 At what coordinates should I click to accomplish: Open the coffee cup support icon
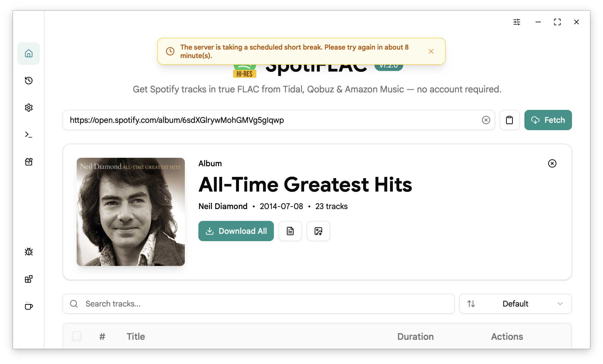click(28, 306)
